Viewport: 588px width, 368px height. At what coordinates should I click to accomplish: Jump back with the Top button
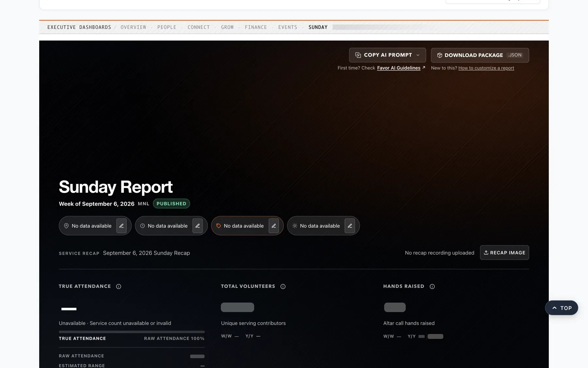pyautogui.click(x=562, y=308)
